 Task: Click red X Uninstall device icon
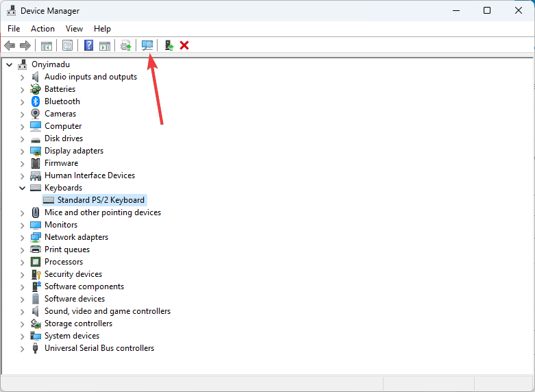pyautogui.click(x=184, y=45)
